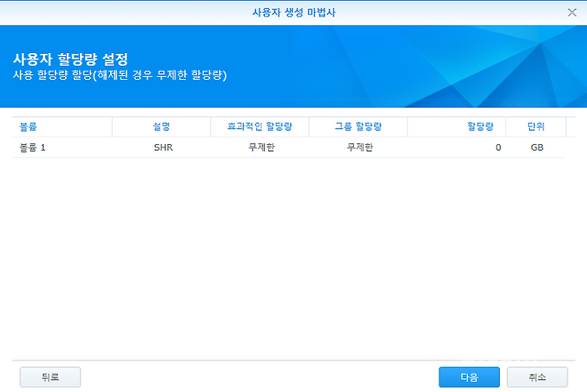Click the SHR description cell
The height and width of the screenshot is (392, 587).
point(161,148)
